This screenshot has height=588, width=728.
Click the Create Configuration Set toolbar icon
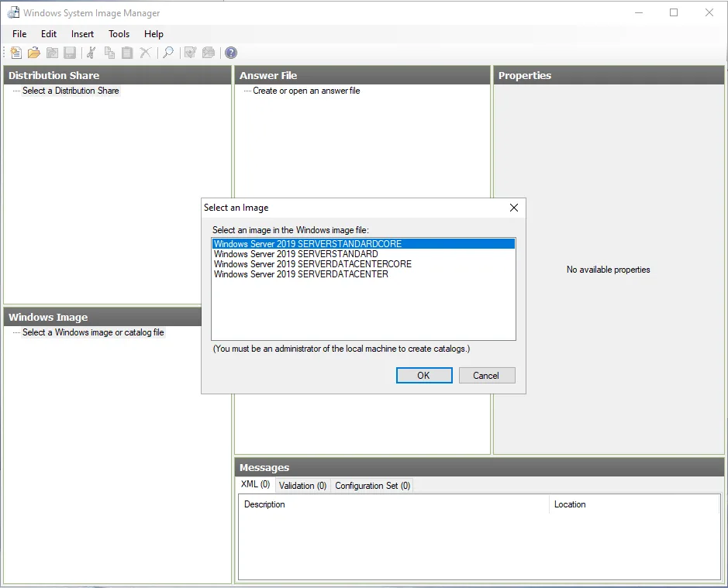click(209, 53)
